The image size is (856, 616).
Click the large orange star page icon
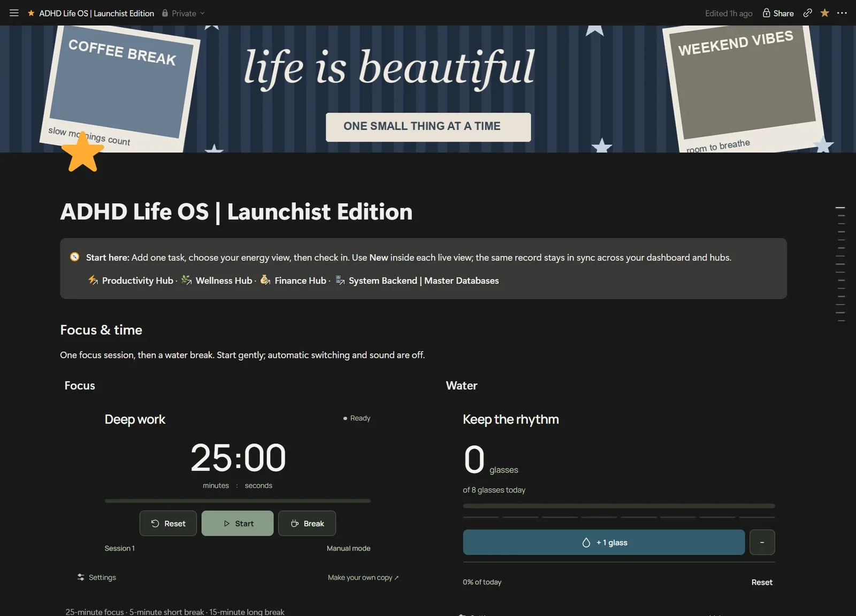pyautogui.click(x=82, y=152)
